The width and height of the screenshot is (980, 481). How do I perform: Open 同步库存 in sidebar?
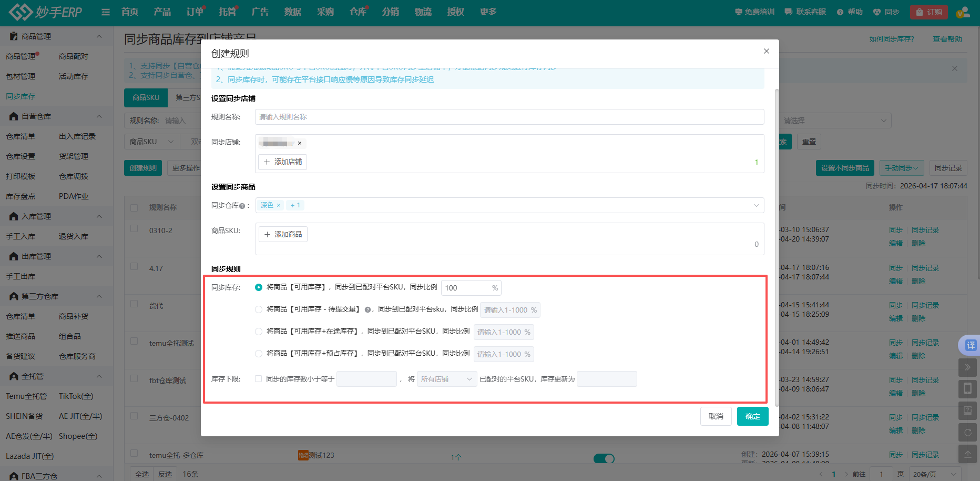point(21,96)
